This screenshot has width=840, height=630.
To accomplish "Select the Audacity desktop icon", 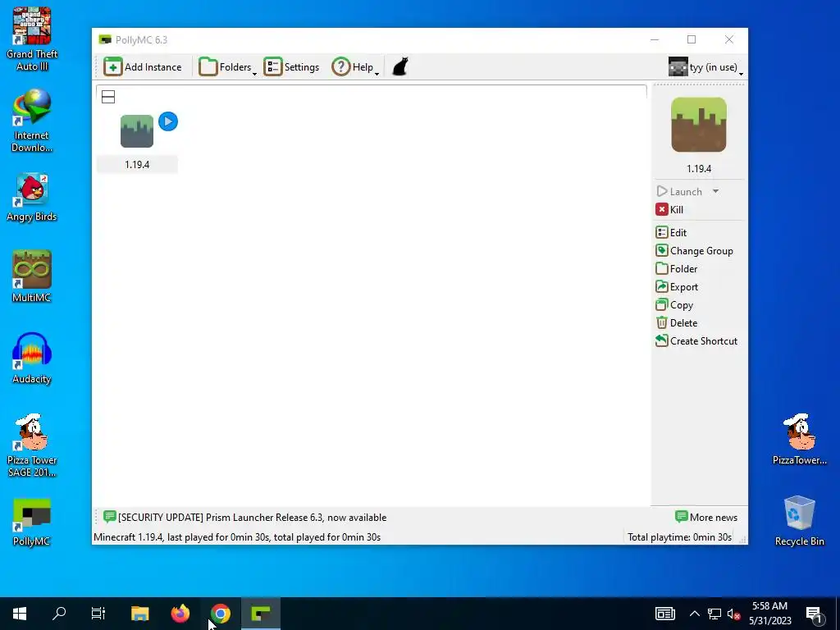I will [32, 358].
